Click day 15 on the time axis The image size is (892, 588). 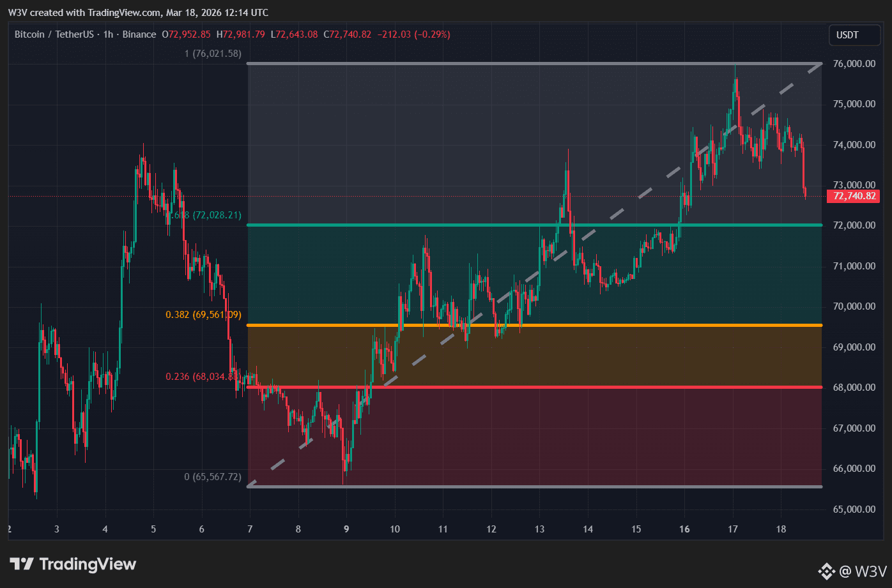(636, 529)
